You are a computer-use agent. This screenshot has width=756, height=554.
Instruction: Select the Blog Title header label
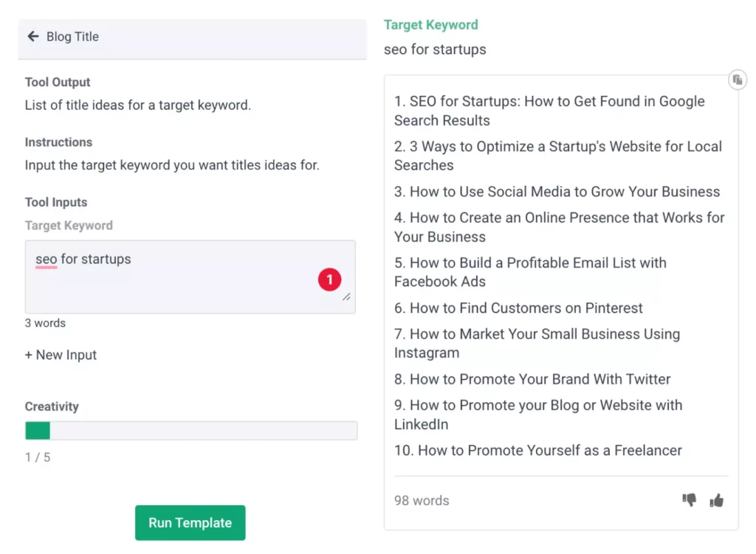72,36
